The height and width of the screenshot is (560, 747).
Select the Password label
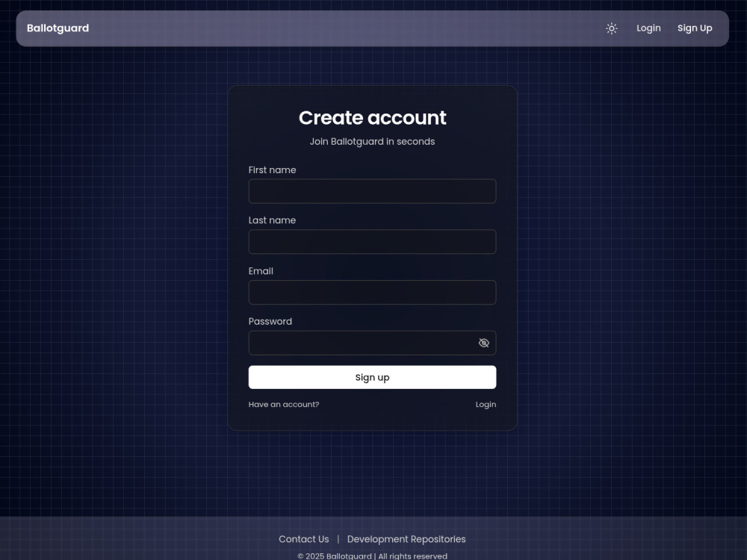[270, 321]
